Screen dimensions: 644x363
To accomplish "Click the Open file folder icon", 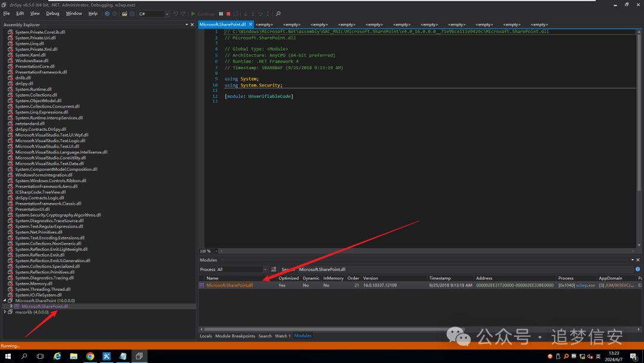I will [x=125, y=14].
